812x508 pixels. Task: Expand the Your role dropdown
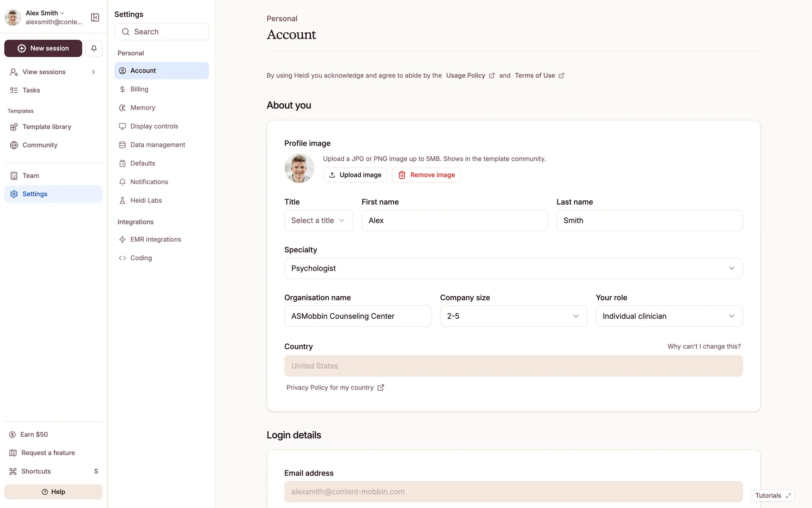(x=669, y=316)
